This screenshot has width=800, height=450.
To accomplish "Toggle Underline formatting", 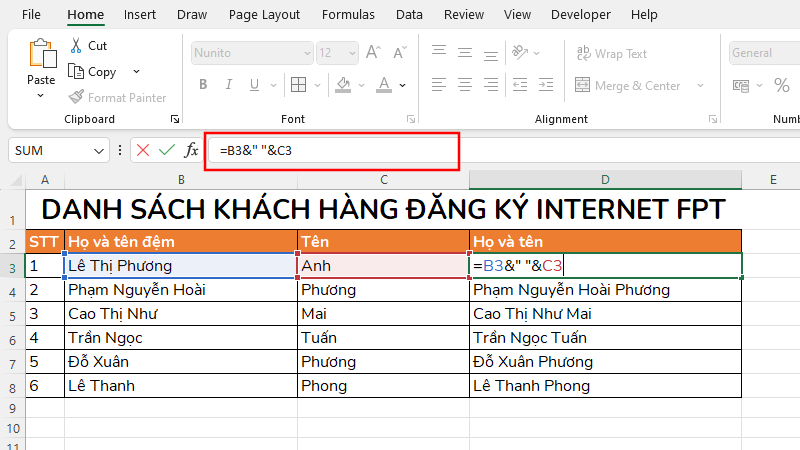I will coord(254,85).
